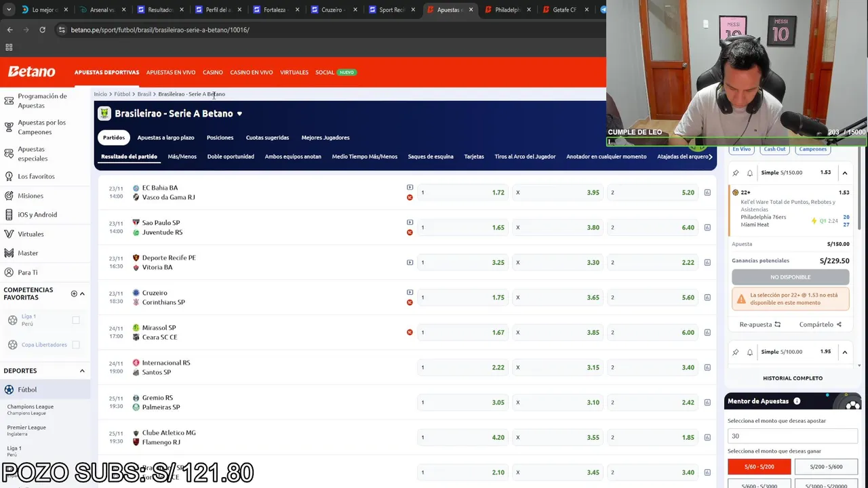Open Social Nuevo menu item
Screen dimensions: 868x488
tap(336, 73)
